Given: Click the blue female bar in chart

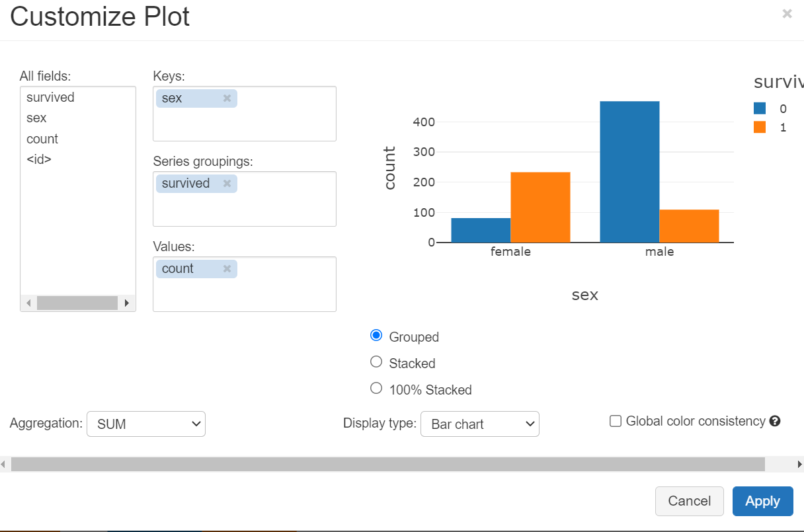Looking at the screenshot, I should point(481,230).
